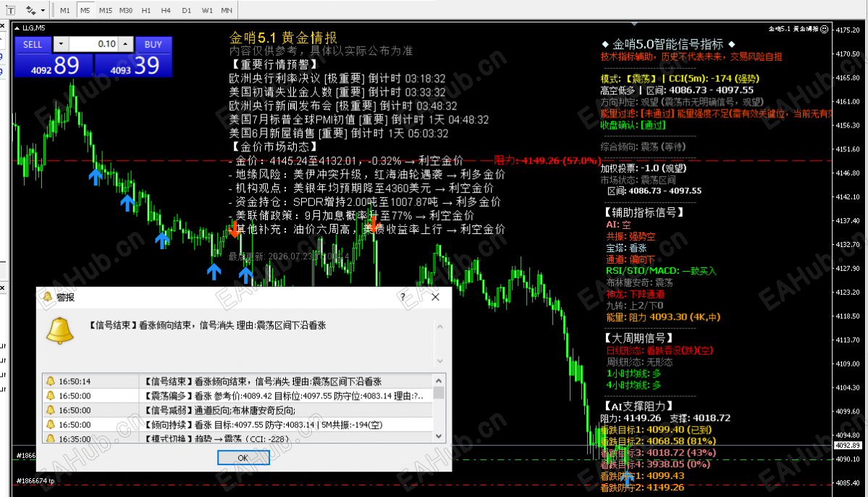Switch chart to MN timeframe
The width and height of the screenshot is (868, 497).
[227, 10]
